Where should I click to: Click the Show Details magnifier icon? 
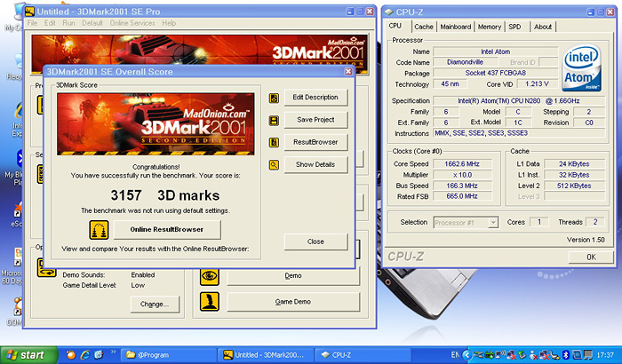(274, 164)
